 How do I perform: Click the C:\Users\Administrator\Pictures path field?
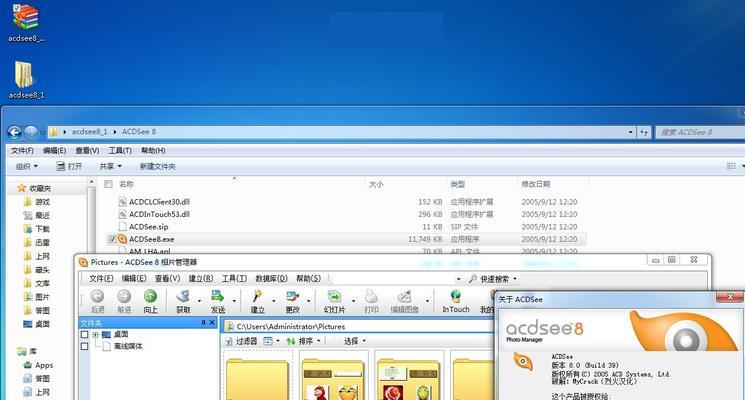(x=359, y=326)
